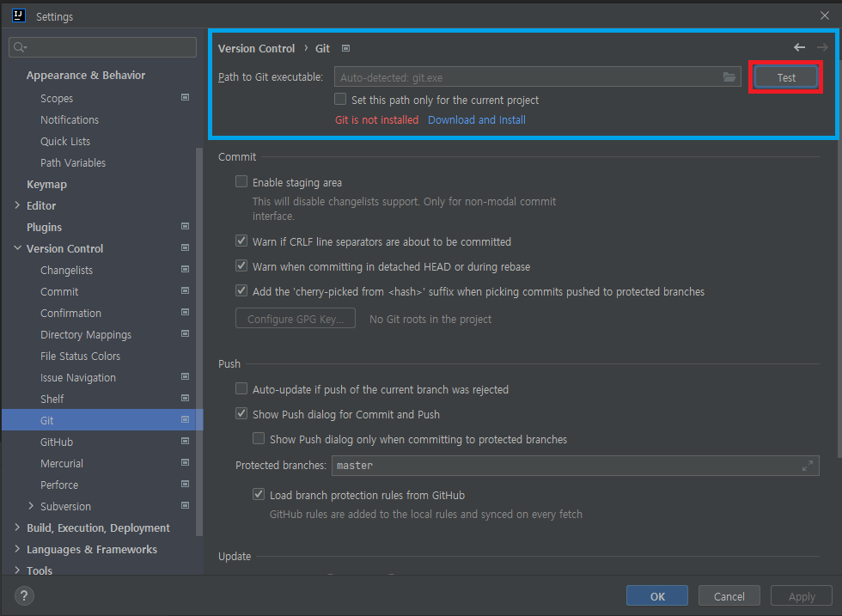Click the OK button
The width and height of the screenshot is (842, 616).
[x=657, y=596]
